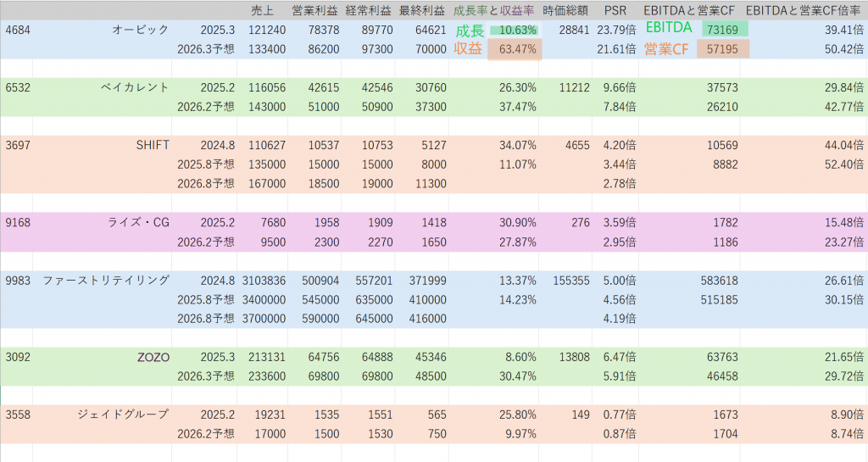Click the 0.77倍 PSR cell

coord(620,415)
